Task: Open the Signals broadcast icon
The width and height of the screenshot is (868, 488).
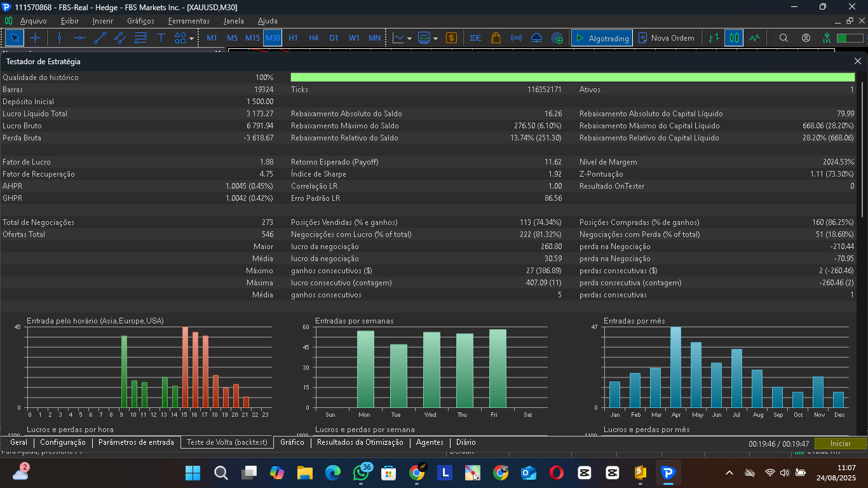Action: click(516, 38)
